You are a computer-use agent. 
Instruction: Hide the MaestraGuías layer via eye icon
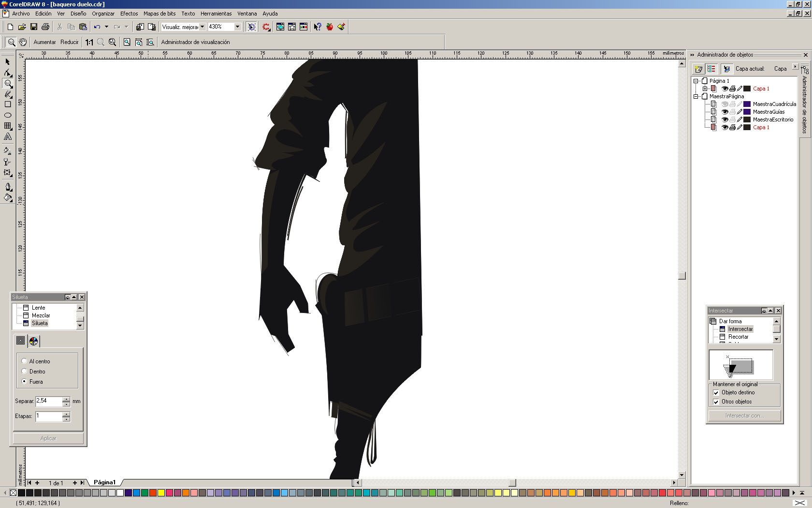[725, 112]
